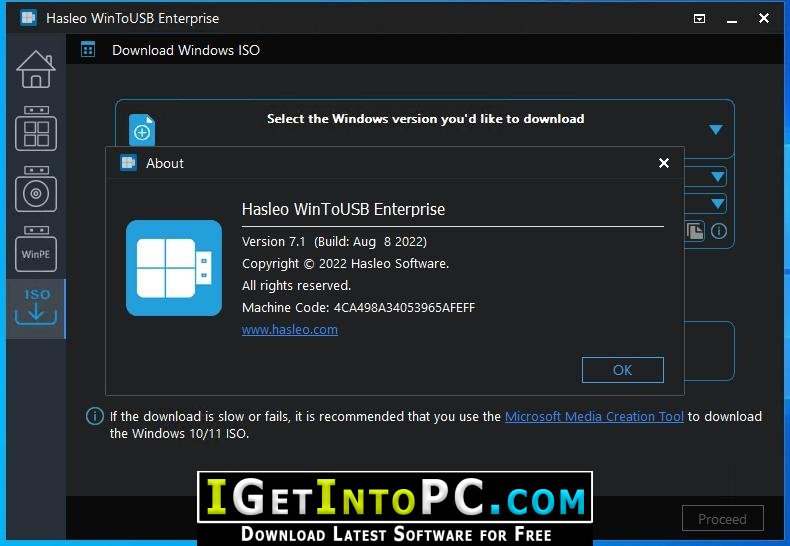Viewport: 790px width, 546px height.
Task: Click the copy icon beside the dropdowns
Action: [695, 231]
